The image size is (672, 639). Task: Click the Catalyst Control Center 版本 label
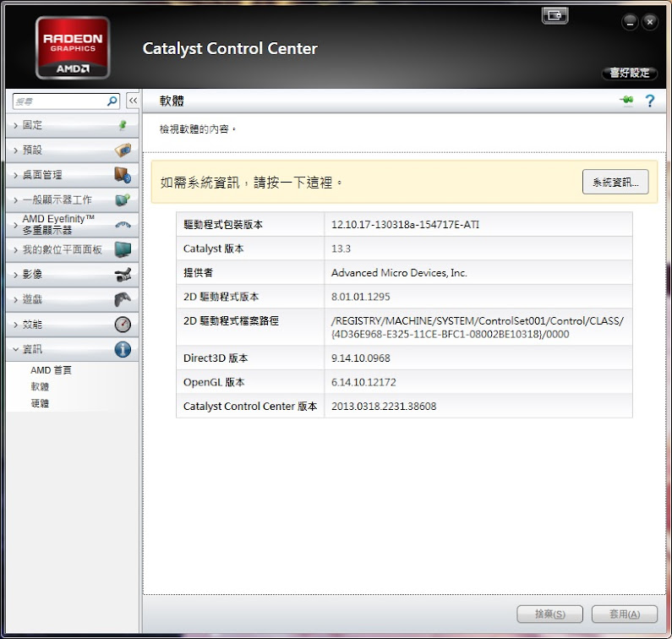[x=250, y=406]
